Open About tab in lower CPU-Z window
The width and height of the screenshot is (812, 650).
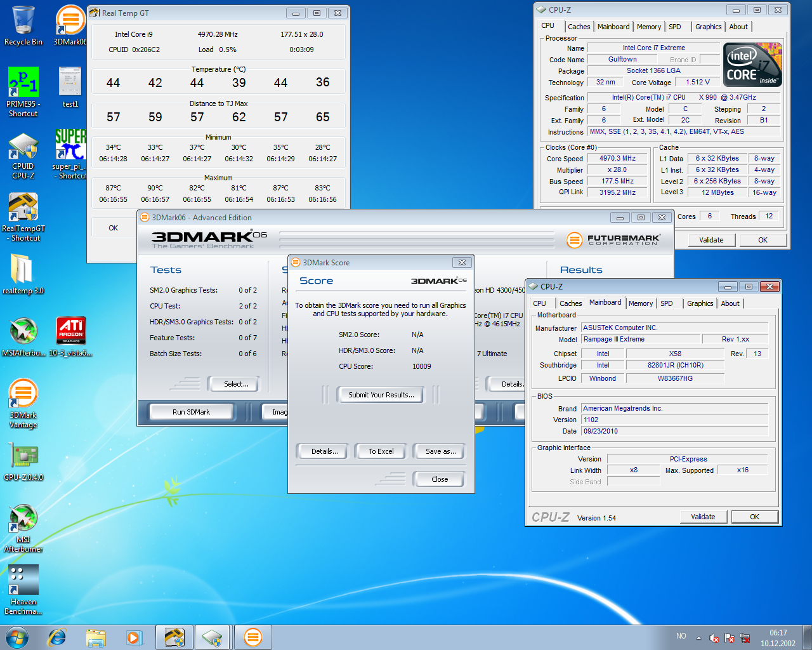pos(730,303)
